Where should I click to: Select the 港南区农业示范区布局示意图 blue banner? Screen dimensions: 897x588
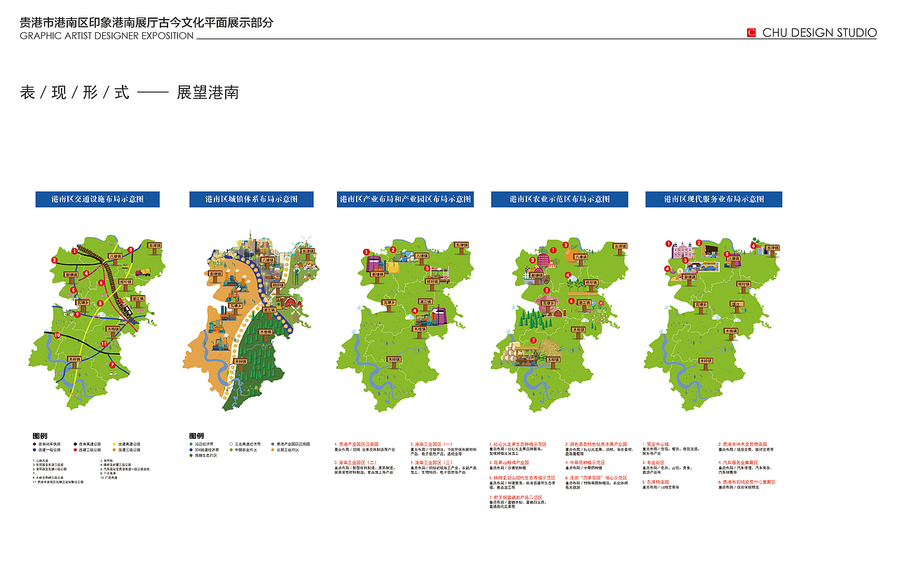click(559, 199)
